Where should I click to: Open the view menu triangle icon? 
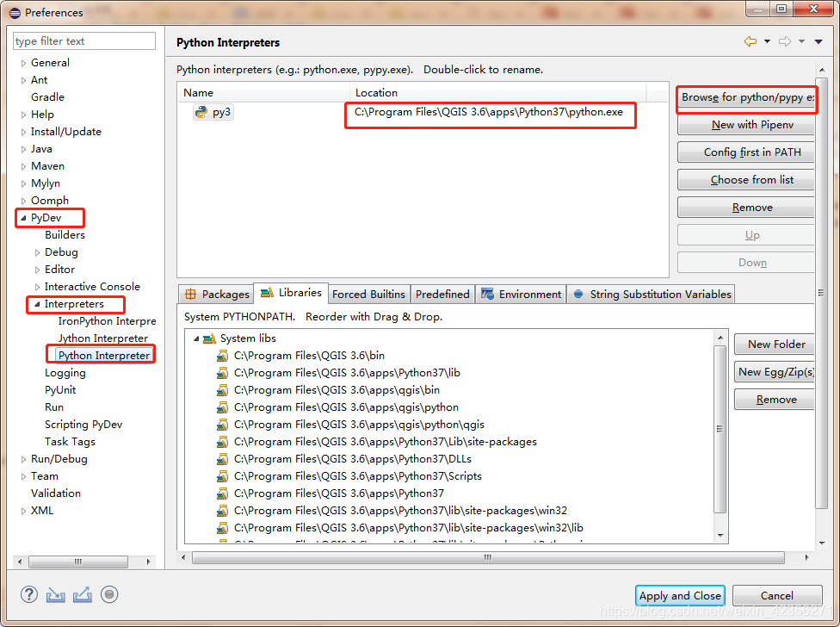tap(818, 41)
